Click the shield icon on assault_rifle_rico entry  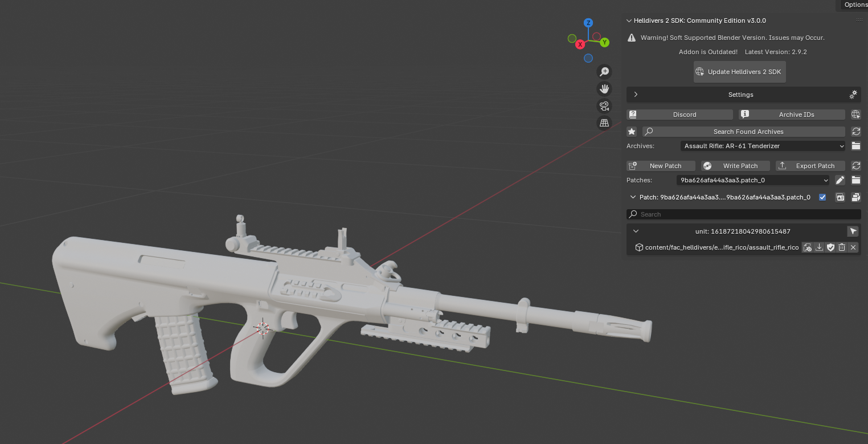830,247
